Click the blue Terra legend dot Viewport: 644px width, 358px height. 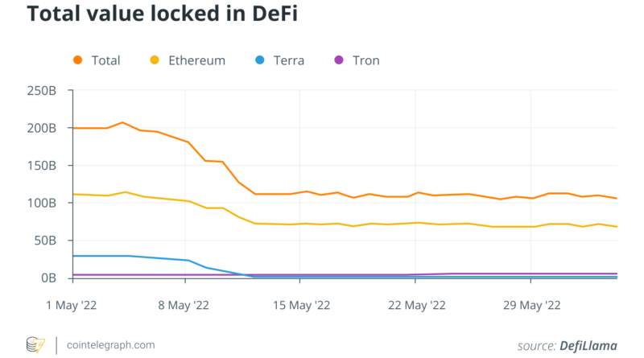(259, 60)
